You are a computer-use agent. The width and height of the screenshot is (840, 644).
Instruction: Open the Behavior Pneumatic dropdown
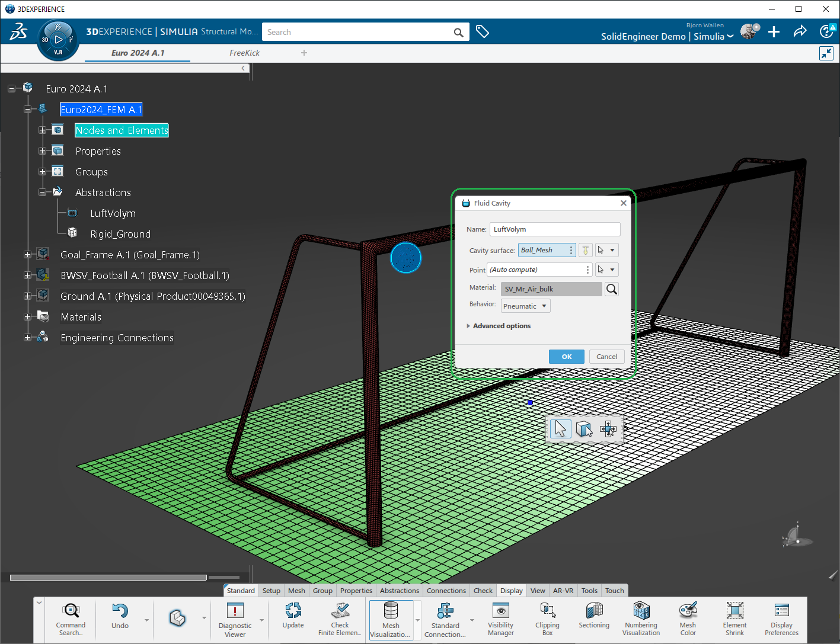tap(525, 306)
